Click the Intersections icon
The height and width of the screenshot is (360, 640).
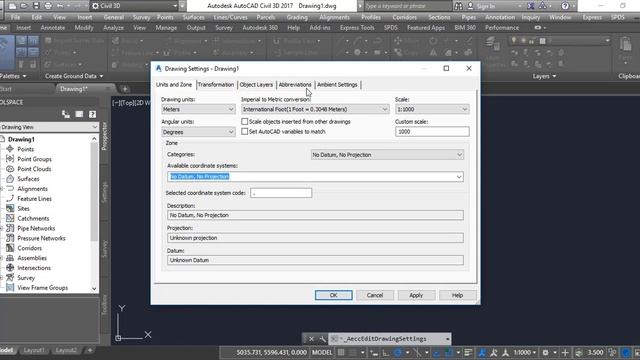point(10,268)
